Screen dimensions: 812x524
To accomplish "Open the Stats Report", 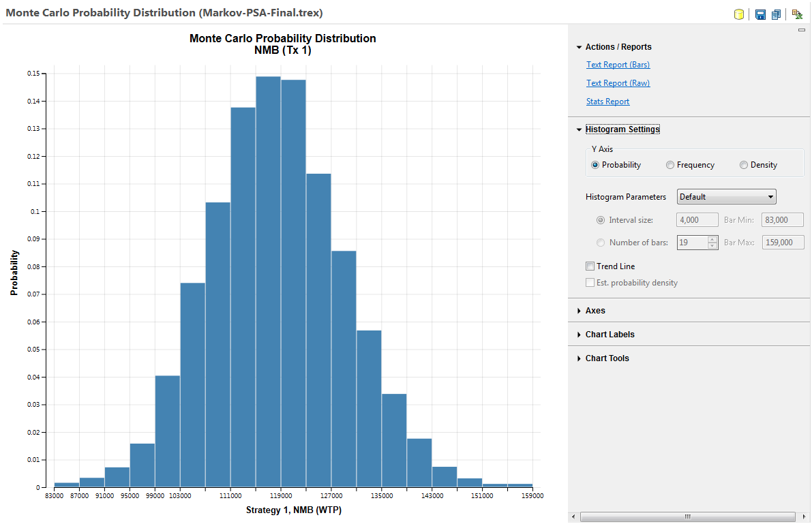I will 607,101.
